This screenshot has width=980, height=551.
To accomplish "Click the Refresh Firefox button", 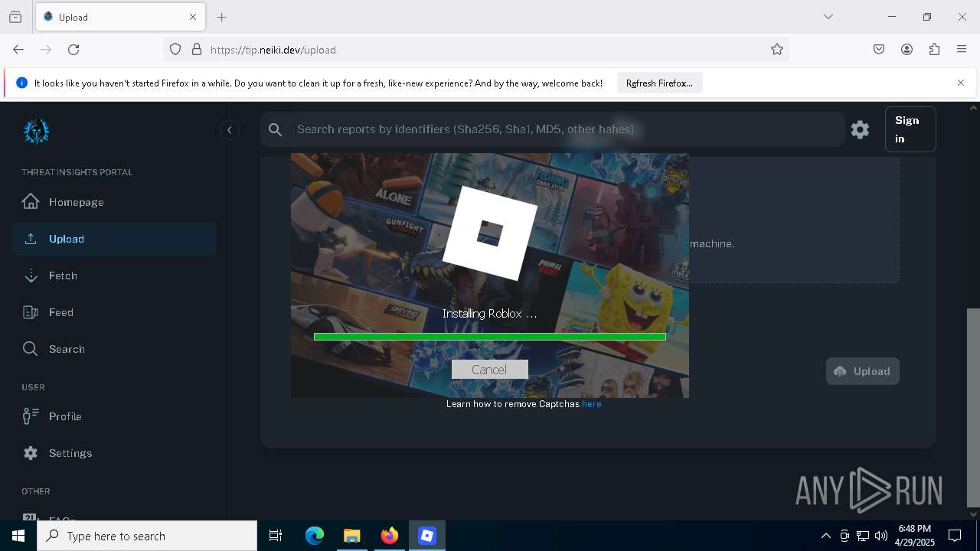I will tap(659, 83).
